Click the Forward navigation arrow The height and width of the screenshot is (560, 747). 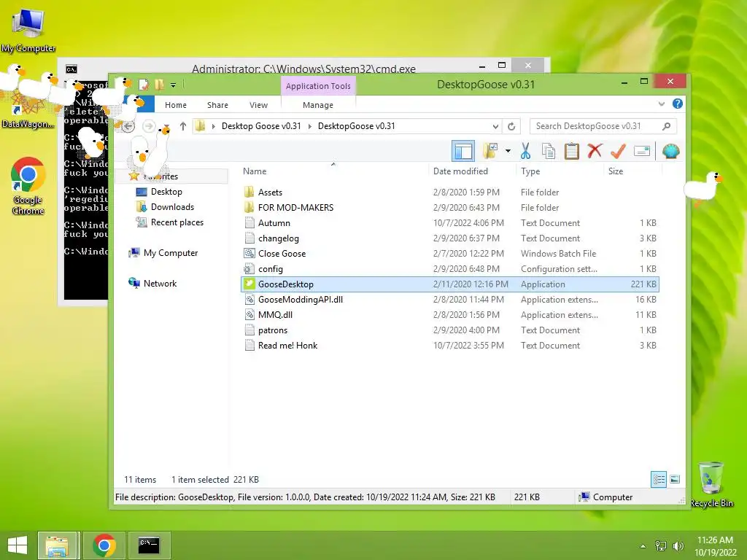[x=149, y=126]
